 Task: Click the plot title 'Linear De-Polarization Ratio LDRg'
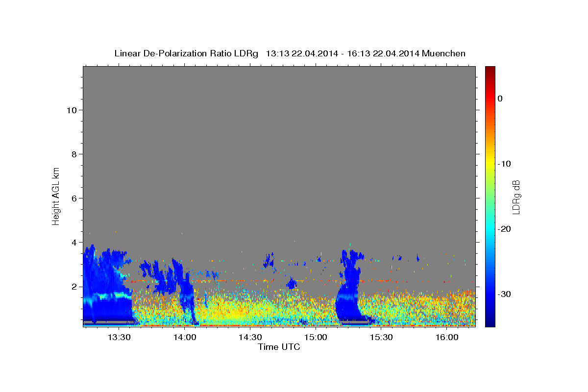pos(186,53)
